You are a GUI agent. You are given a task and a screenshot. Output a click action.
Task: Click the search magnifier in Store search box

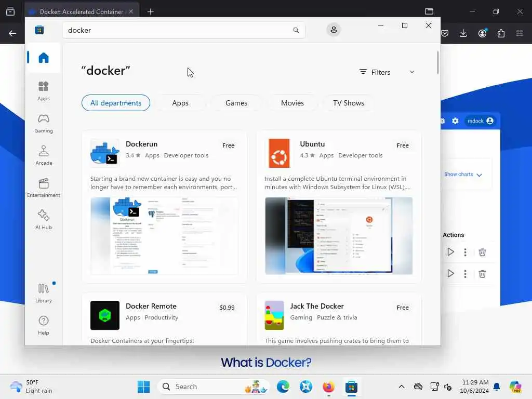(296, 30)
